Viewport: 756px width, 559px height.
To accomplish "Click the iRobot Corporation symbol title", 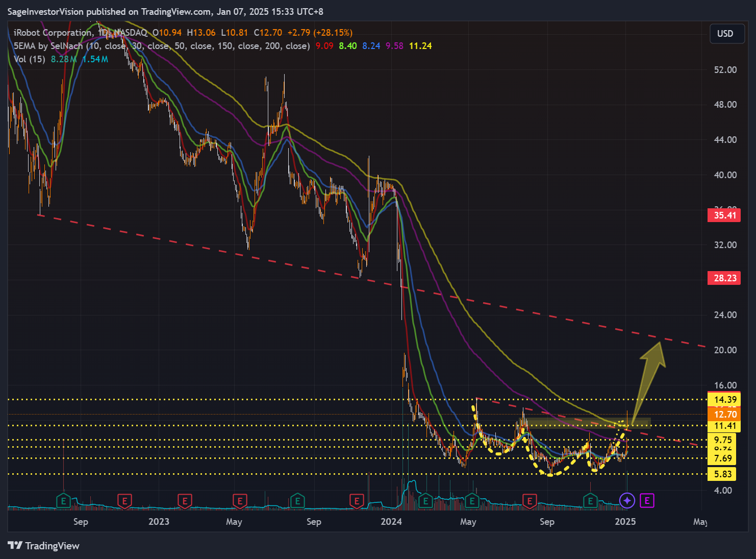I will click(x=53, y=33).
